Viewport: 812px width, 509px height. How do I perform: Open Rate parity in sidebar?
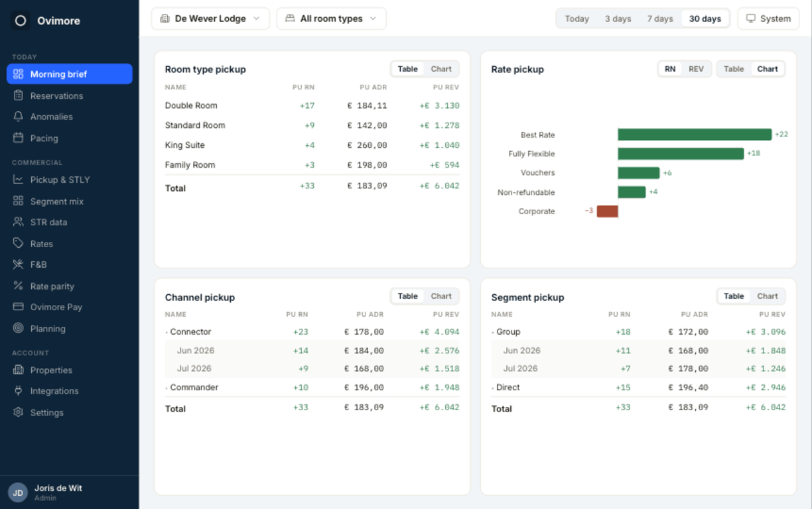(x=70, y=286)
